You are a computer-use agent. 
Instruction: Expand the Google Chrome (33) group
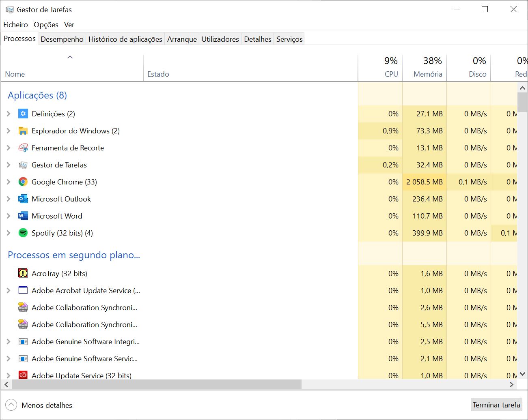(9, 182)
